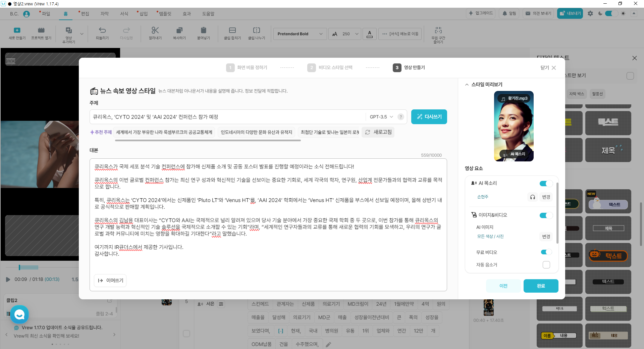This screenshot has height=349, width=644.
Task: Open the 자막 menu
Action: click(x=105, y=14)
